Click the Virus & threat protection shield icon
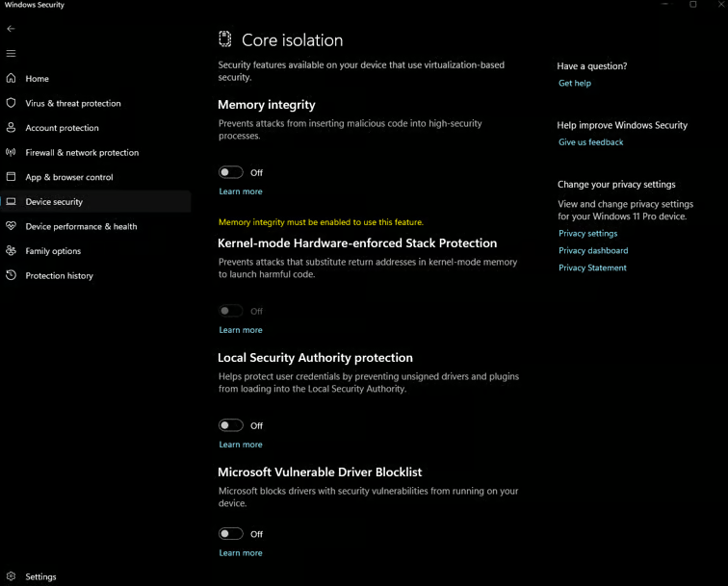Screen dimensions: 728x586 [12, 103]
